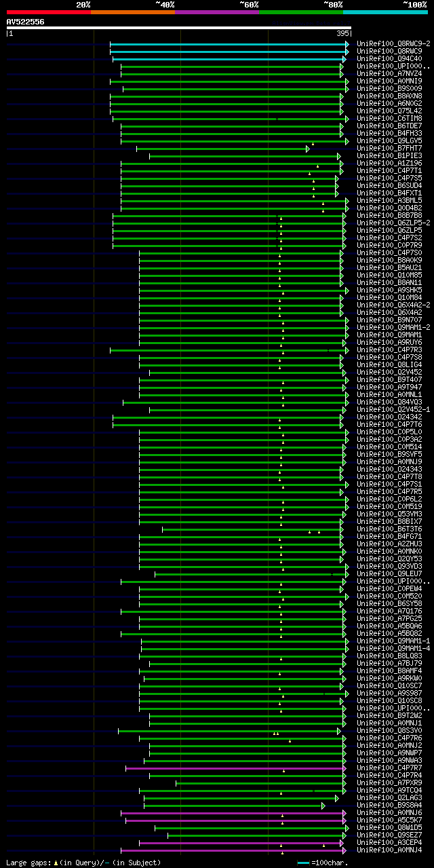The height and width of the screenshot is (868, 434).
Task: Click the red 20% identity legend segment
Action: (48, 12)
